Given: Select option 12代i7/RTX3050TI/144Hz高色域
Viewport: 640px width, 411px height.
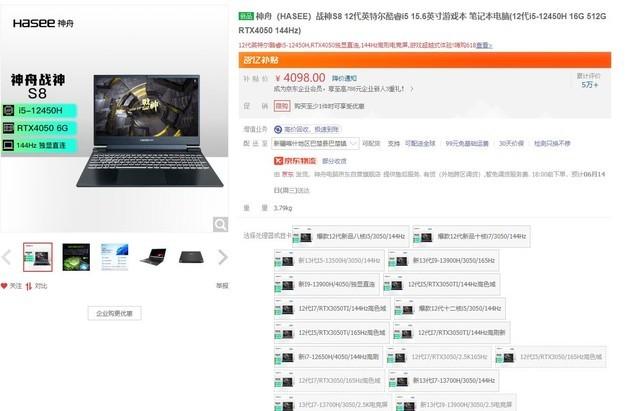Looking at the screenshot, I should [x=332, y=309].
